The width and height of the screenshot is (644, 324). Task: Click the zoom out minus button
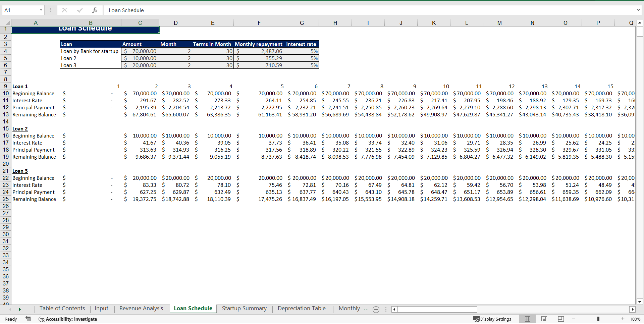click(x=574, y=319)
